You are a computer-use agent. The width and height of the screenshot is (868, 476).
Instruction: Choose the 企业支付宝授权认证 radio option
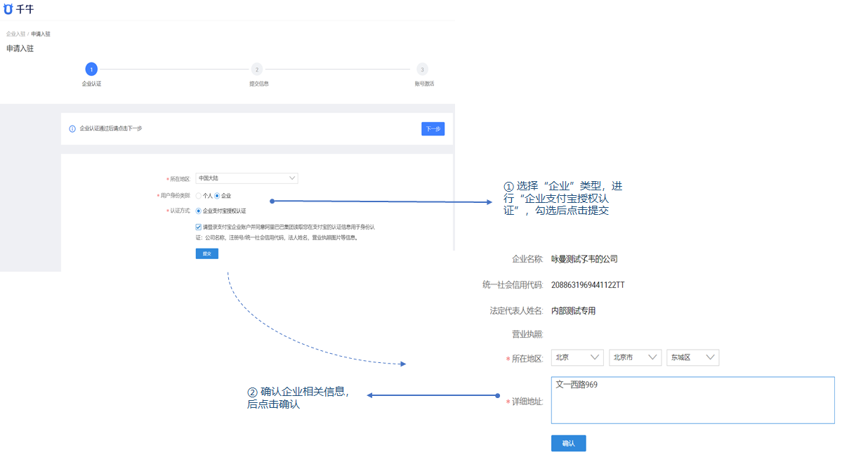(x=199, y=211)
